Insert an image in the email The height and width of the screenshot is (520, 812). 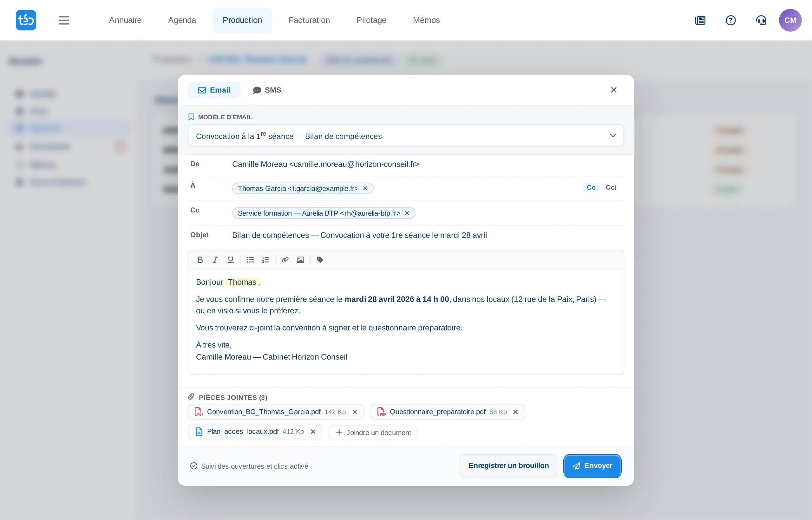click(x=300, y=260)
